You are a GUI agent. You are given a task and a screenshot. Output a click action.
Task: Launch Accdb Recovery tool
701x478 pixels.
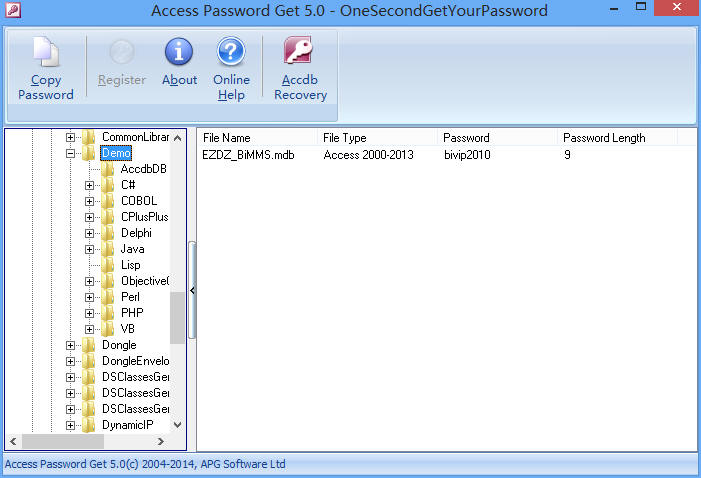point(300,53)
